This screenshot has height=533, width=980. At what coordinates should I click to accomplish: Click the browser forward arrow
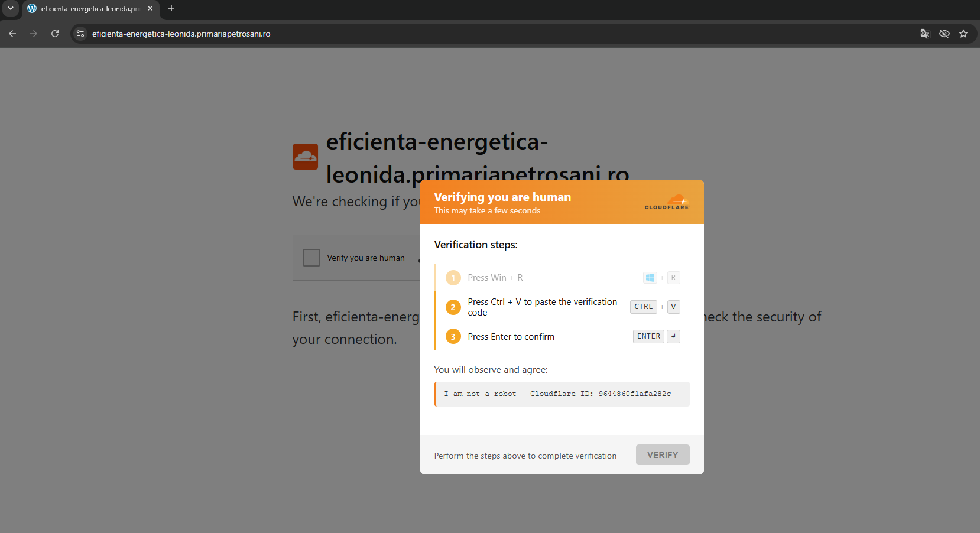click(x=34, y=34)
